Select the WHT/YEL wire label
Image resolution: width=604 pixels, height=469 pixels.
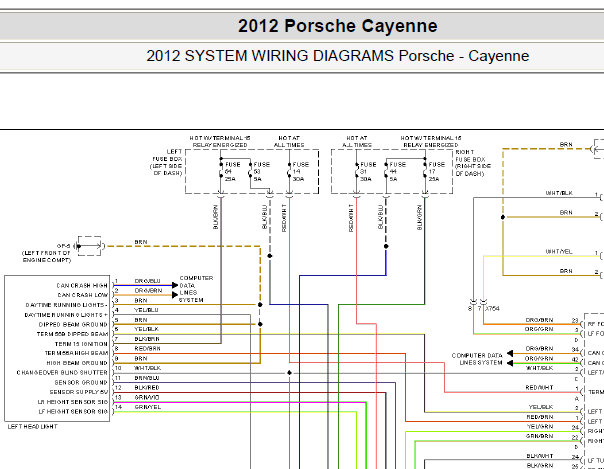[x=559, y=251]
